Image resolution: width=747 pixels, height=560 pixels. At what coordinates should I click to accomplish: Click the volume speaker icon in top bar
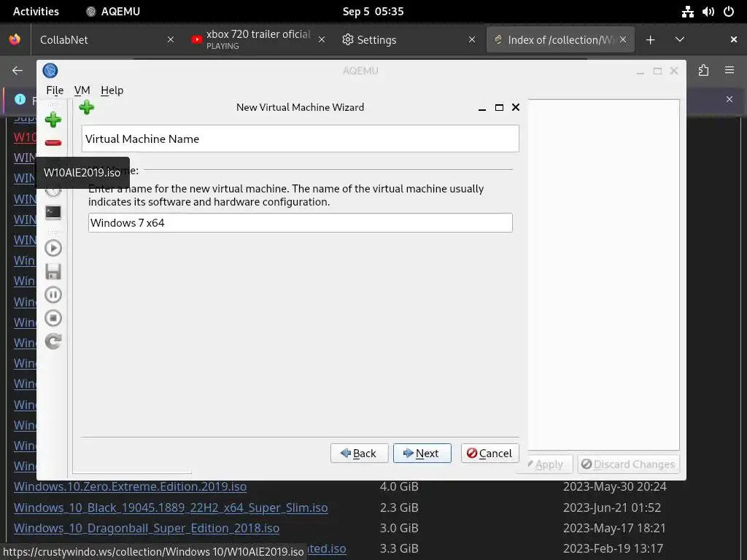point(708,12)
